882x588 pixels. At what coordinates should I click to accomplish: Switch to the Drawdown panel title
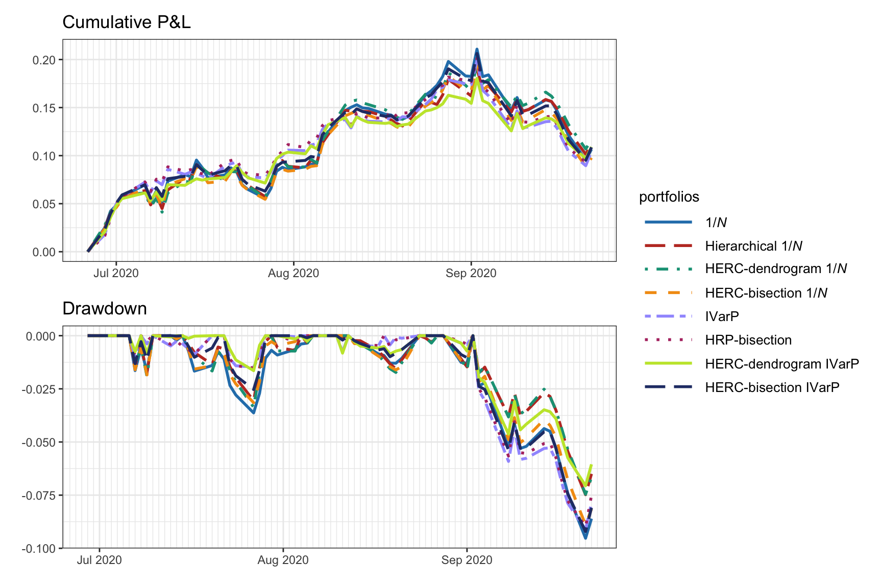(x=104, y=308)
